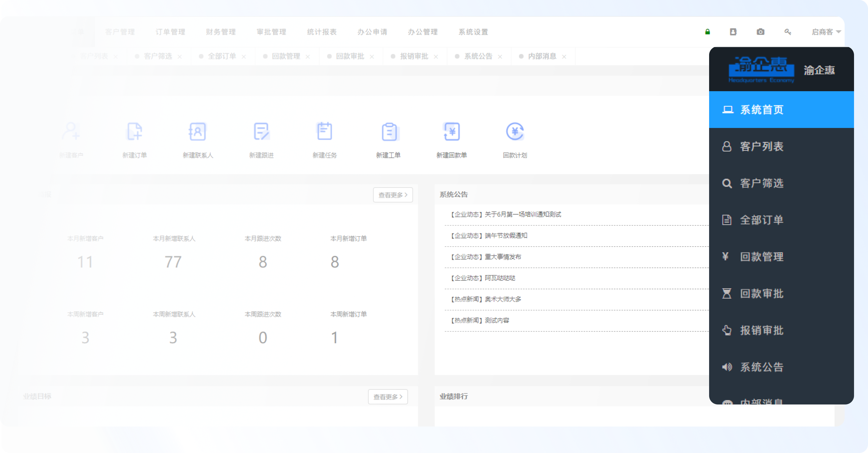Select the 新建任务 calendar icon
The height and width of the screenshot is (453, 868).
point(324,131)
